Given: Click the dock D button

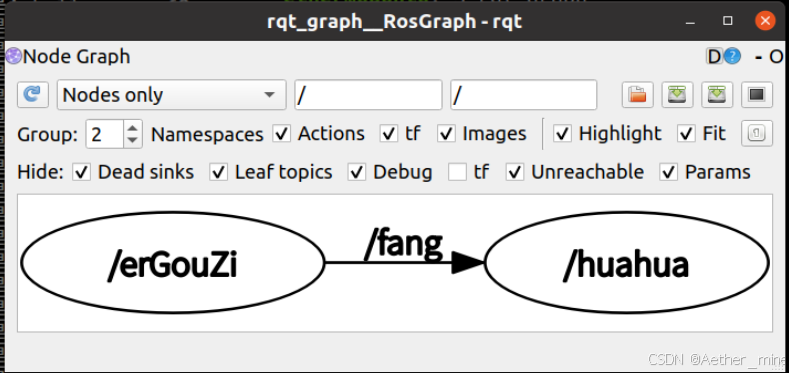Looking at the screenshot, I should [x=715, y=56].
